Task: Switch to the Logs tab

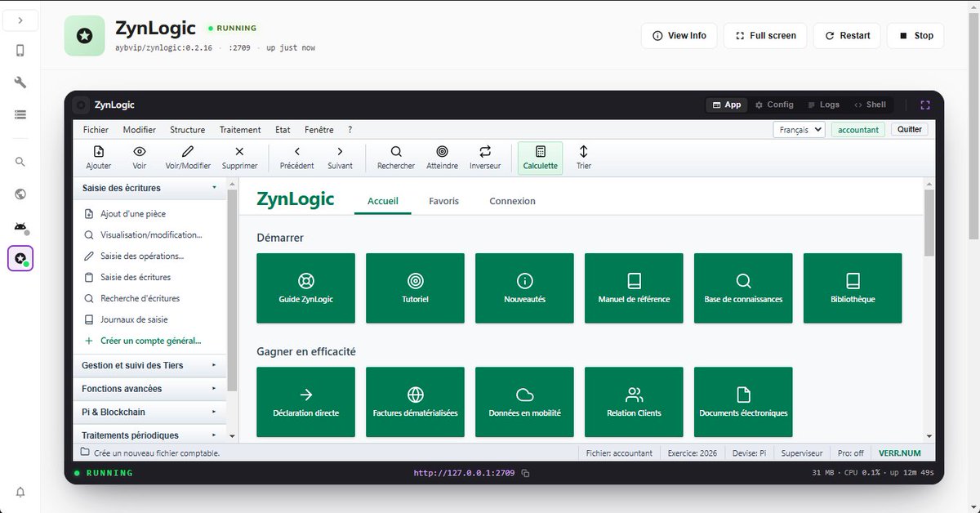Action: pos(823,105)
